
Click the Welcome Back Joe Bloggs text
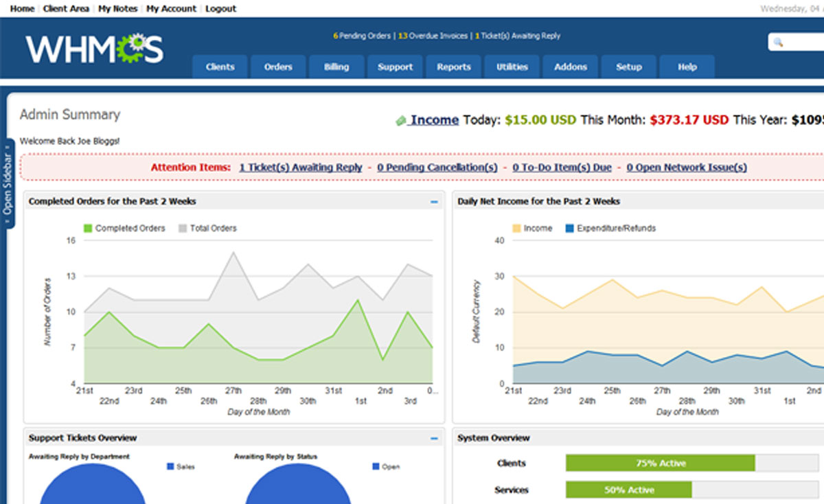pos(69,141)
